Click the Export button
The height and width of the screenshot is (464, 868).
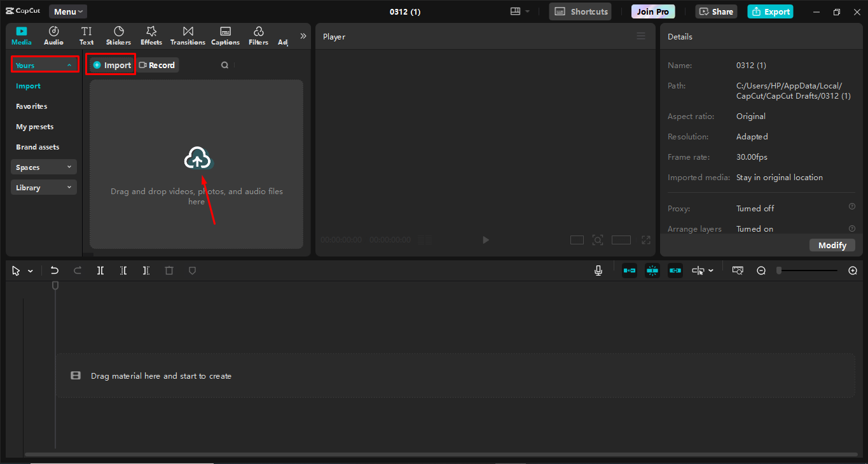[770, 11]
